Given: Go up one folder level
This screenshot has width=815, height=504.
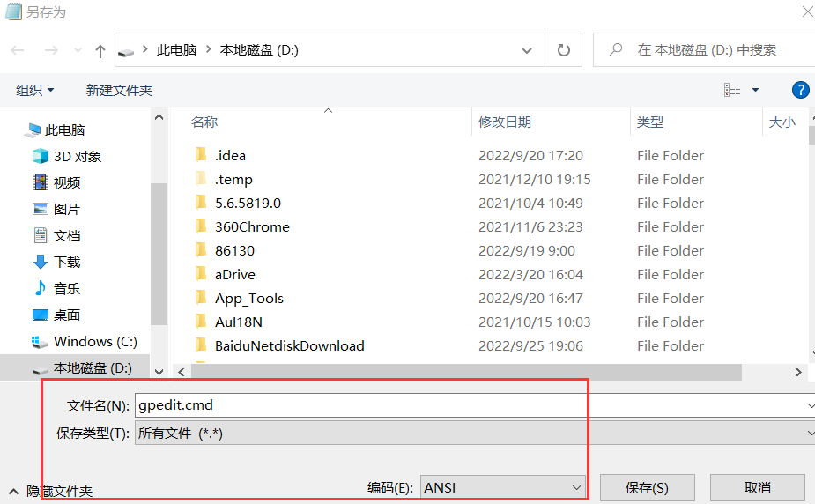Looking at the screenshot, I should point(100,50).
